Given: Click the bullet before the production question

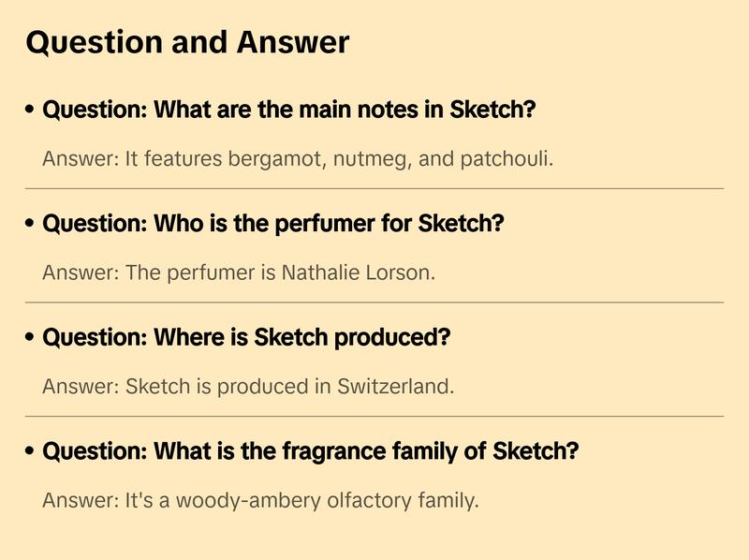Looking at the screenshot, I should (x=31, y=338).
